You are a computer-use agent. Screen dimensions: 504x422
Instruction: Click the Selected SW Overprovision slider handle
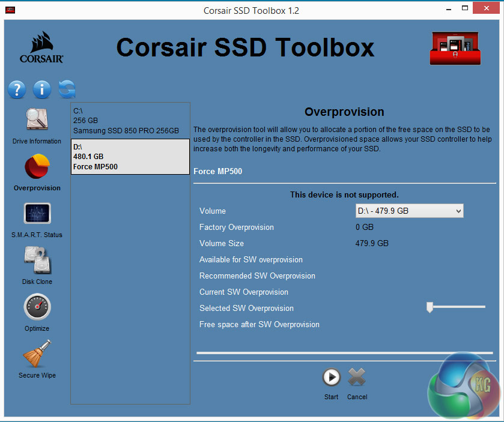click(x=430, y=308)
